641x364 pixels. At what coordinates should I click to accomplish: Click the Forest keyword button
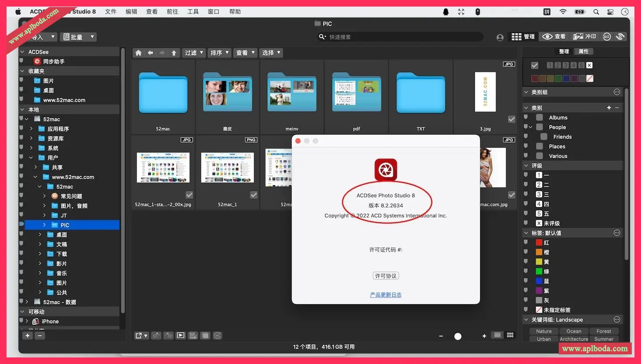coord(604,331)
